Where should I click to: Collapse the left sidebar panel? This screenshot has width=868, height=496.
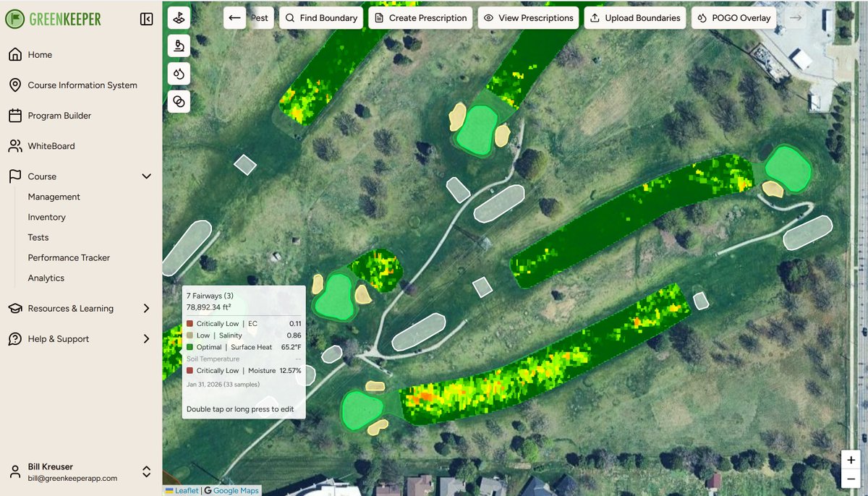tap(146, 19)
